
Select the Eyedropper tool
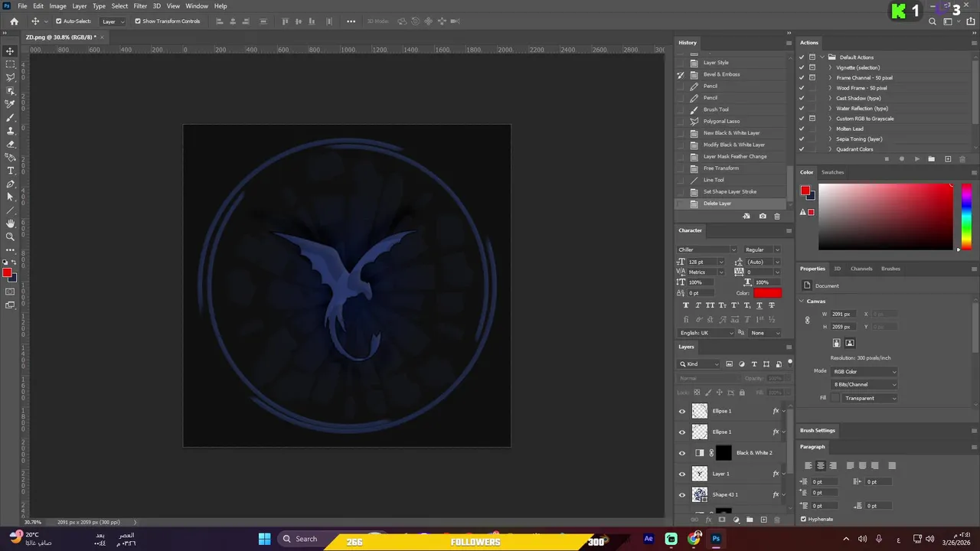click(x=10, y=104)
